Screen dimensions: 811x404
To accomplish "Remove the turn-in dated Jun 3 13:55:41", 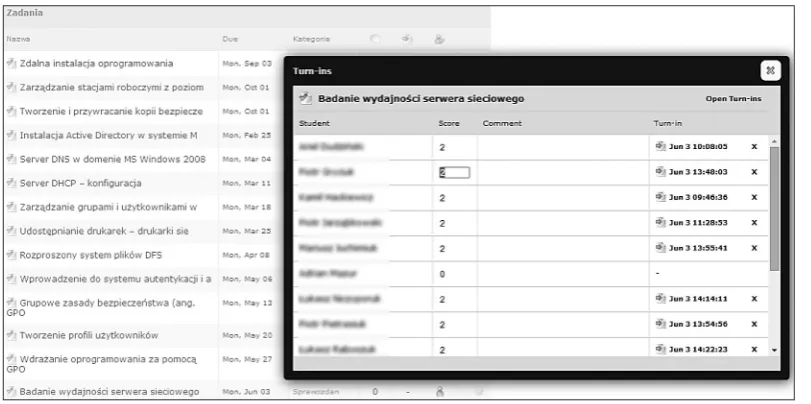I will (x=754, y=248).
